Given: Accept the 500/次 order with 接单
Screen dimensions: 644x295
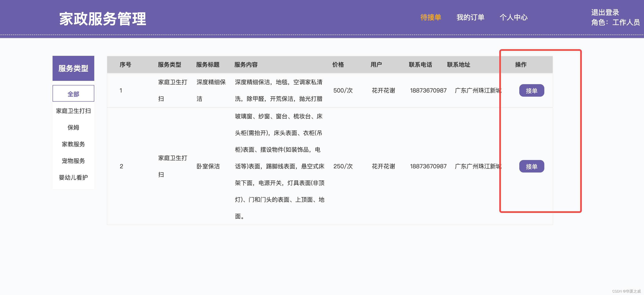Looking at the screenshot, I should pos(532,90).
